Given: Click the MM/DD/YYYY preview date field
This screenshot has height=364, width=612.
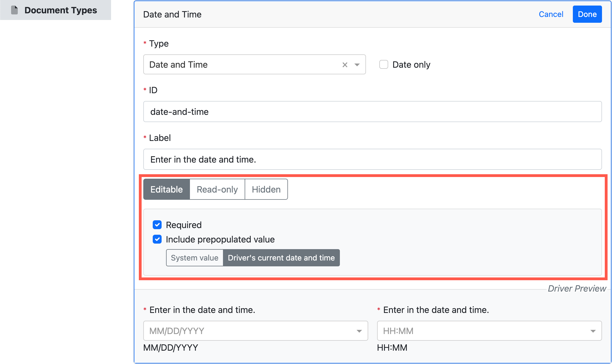Looking at the screenshot, I should pos(250,331).
